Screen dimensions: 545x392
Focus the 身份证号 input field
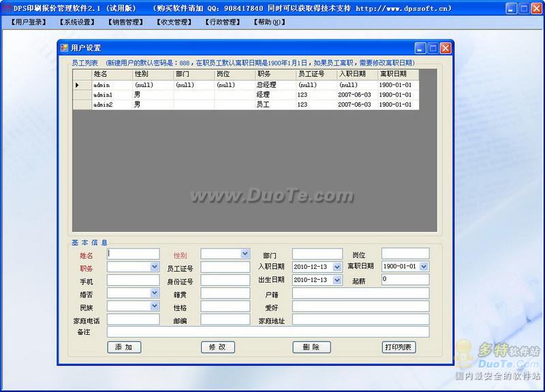pyautogui.click(x=225, y=280)
